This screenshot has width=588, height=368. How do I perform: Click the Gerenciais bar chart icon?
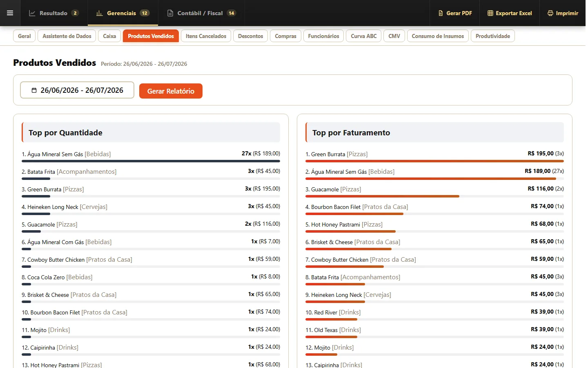[x=100, y=13]
